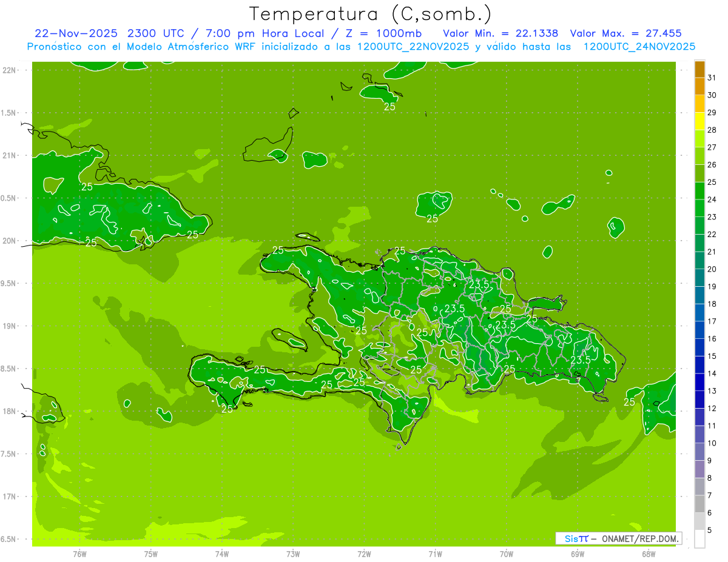Click the date text '22-Nov-2025'
Viewport: 728px width, 562px height.
tap(76, 33)
